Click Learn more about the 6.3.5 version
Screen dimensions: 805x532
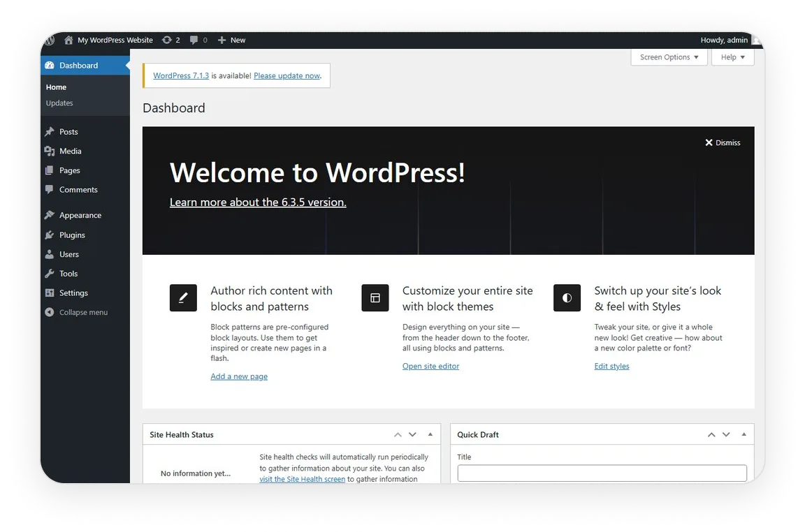[x=259, y=202]
